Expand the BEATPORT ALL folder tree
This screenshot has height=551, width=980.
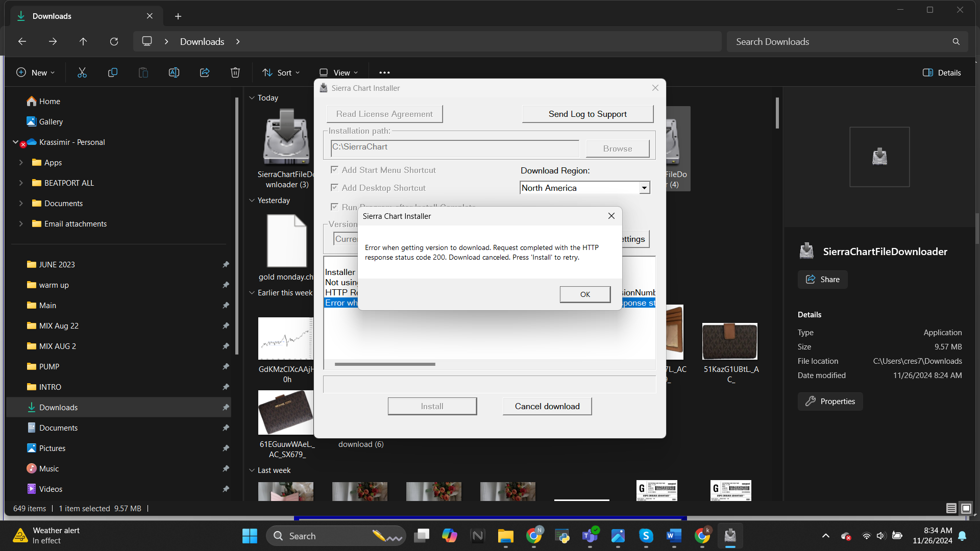[x=21, y=183]
